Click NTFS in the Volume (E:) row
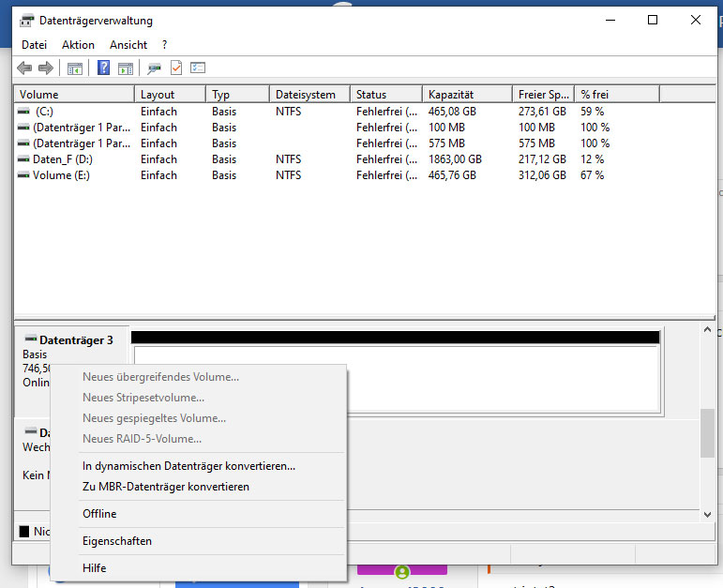 click(x=288, y=175)
